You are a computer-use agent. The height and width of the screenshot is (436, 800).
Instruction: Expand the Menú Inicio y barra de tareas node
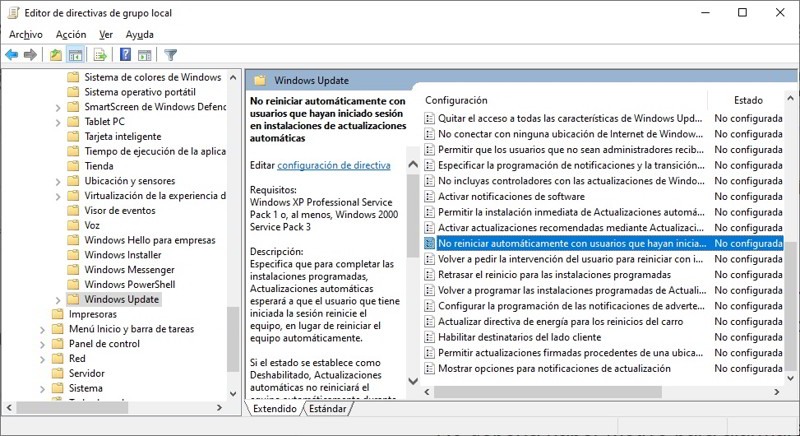[41, 329]
